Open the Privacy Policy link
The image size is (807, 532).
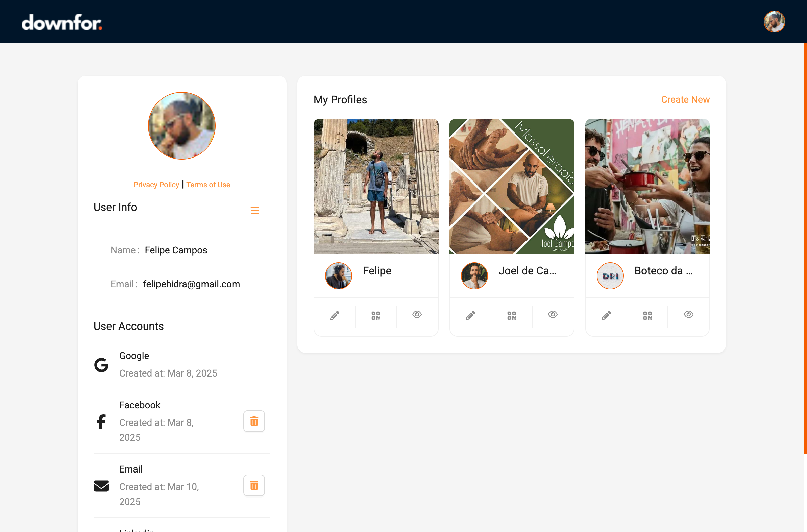click(156, 185)
